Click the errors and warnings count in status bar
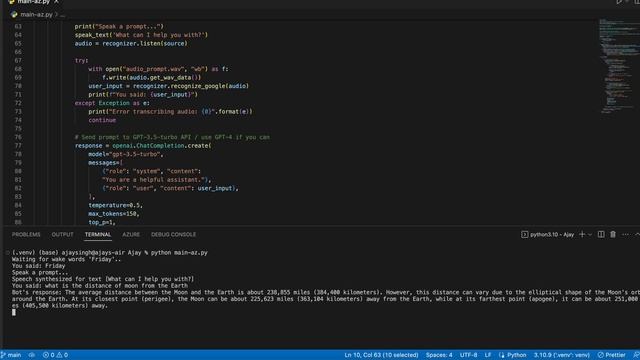The height and width of the screenshot is (360, 640). [x=56, y=355]
